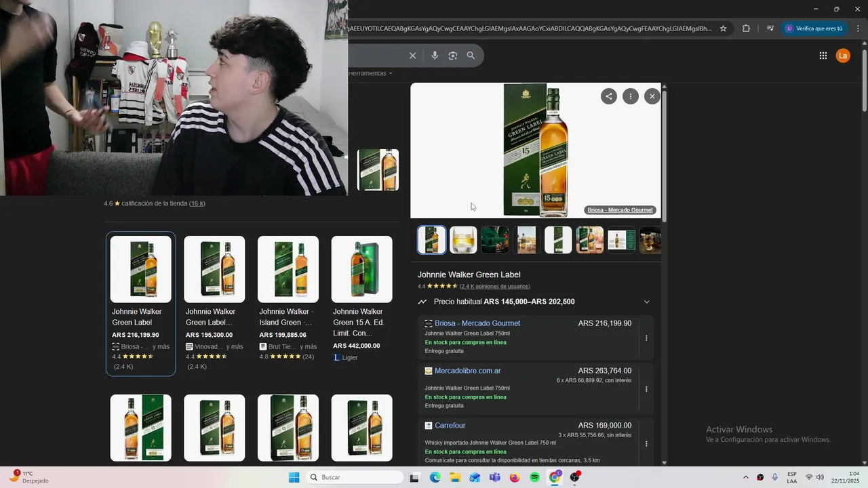The height and width of the screenshot is (488, 868).
Task: Click the small bottle thumbnail beside the webcam
Action: click(378, 169)
